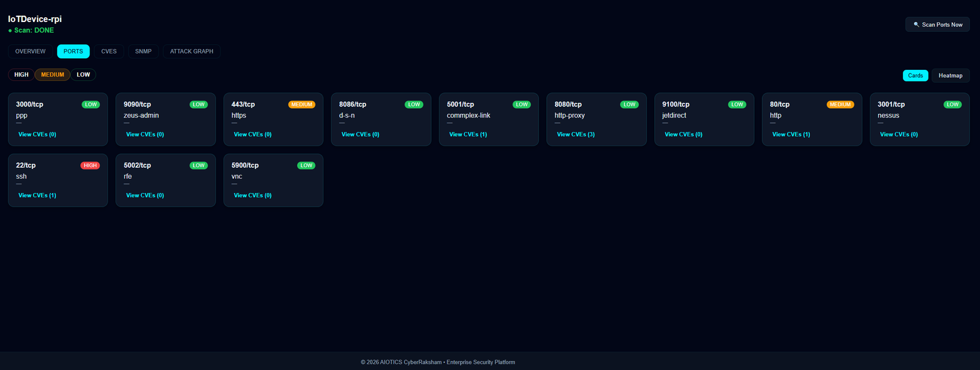
Task: Click the LOW badge on 5900/tcp card
Action: click(306, 165)
